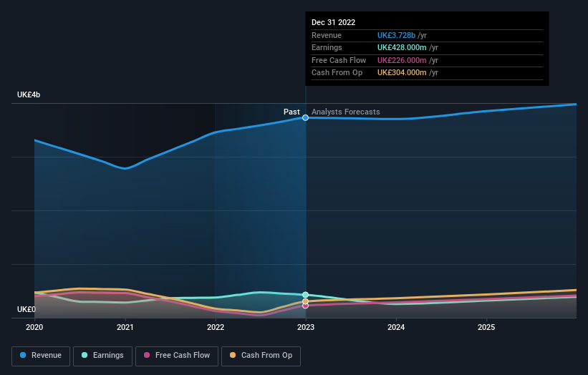Screen dimensions: 588x375
Task: Click the 'Cash From Op' label in tooltip
Action: click(337, 73)
